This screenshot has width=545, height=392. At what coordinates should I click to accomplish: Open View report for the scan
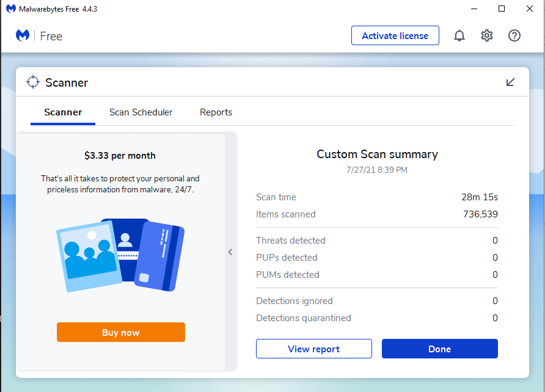[314, 349]
